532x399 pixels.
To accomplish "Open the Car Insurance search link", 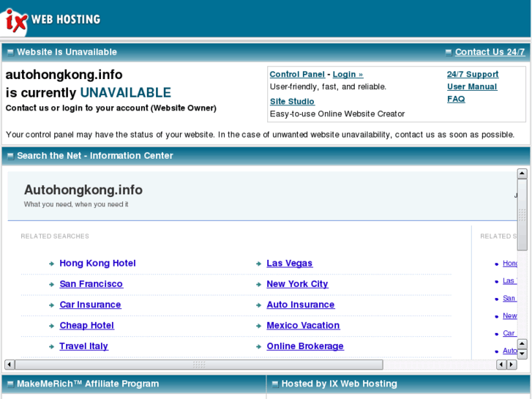I will [90, 305].
